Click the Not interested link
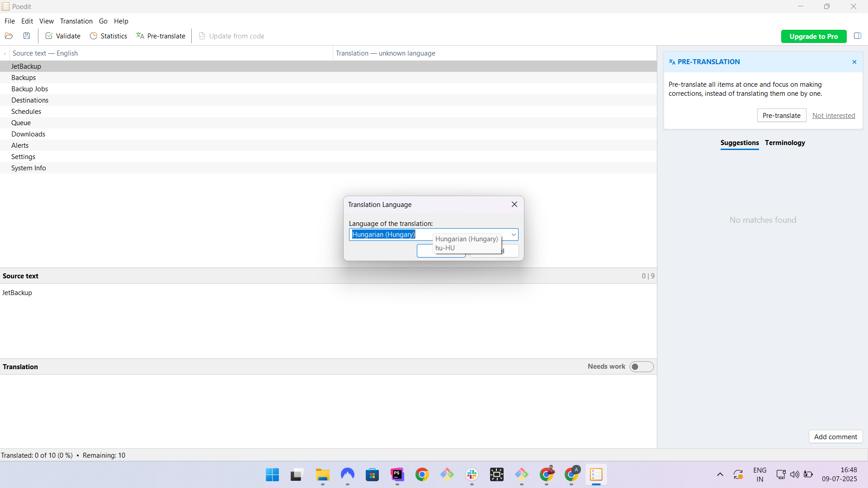 (x=834, y=116)
